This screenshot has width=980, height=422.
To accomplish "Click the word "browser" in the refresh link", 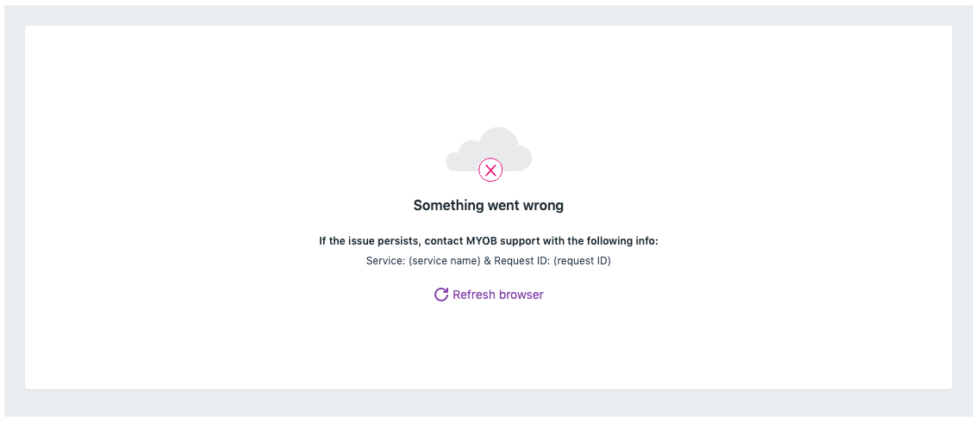I will [x=521, y=295].
